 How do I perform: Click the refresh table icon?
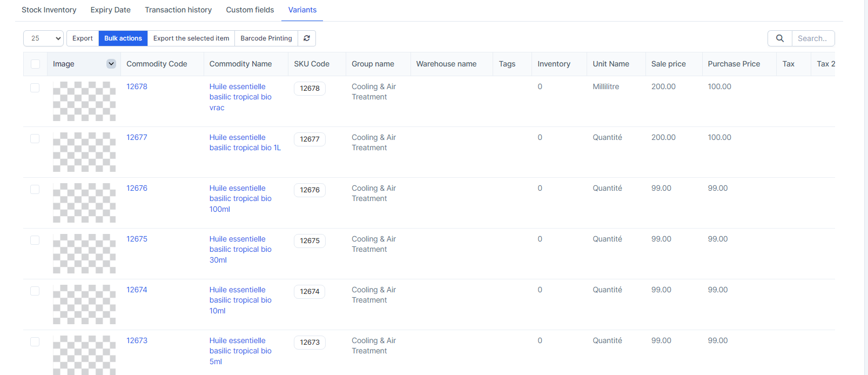pos(307,38)
